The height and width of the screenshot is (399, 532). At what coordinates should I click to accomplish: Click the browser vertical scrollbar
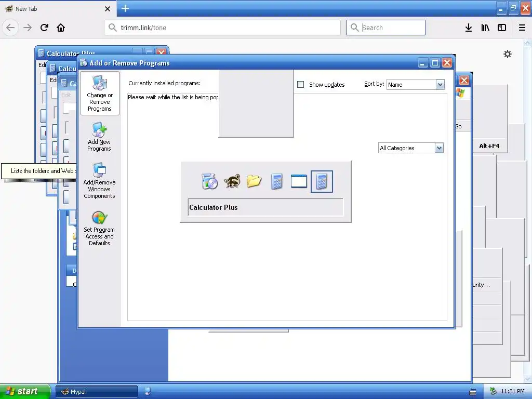pos(527,210)
